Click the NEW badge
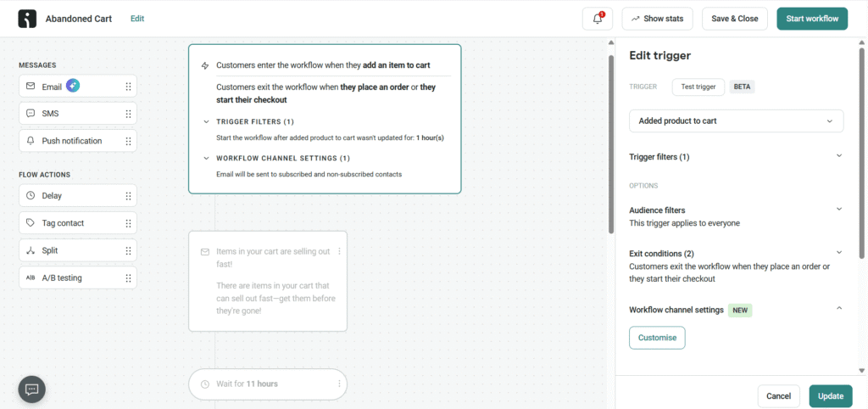This screenshot has width=868, height=409. coord(740,311)
